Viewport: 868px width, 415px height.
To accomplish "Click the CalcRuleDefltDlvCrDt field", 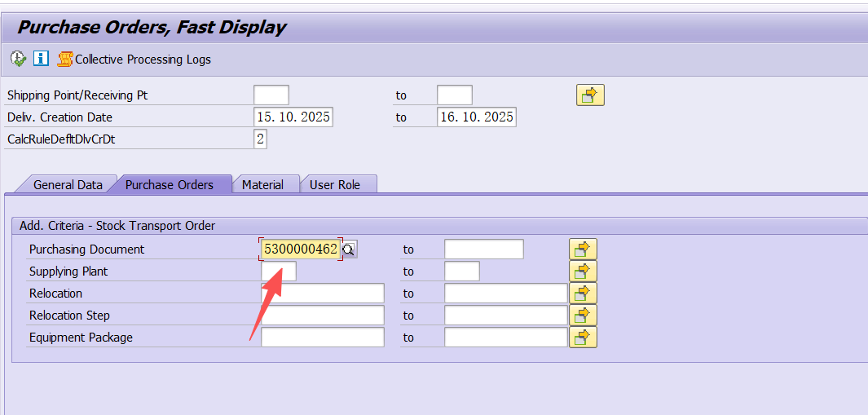I will (x=260, y=139).
